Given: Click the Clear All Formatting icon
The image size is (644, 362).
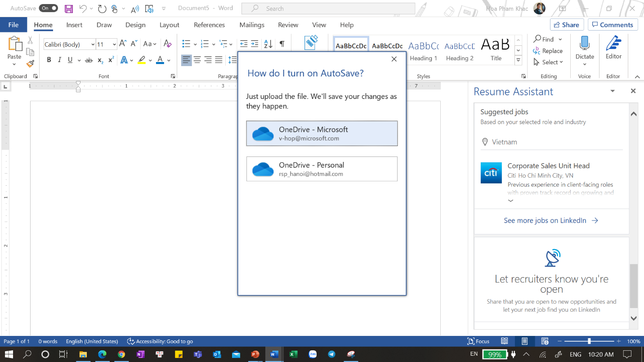Looking at the screenshot, I should (168, 44).
